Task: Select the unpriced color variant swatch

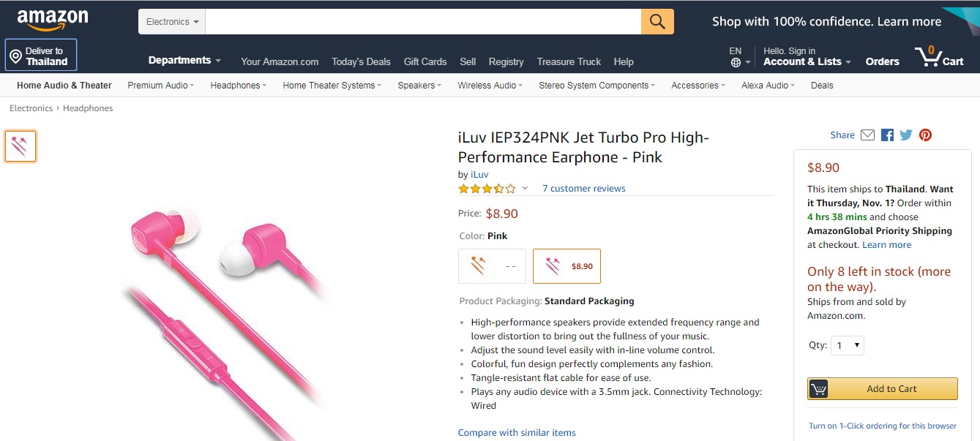Action: pos(492,265)
